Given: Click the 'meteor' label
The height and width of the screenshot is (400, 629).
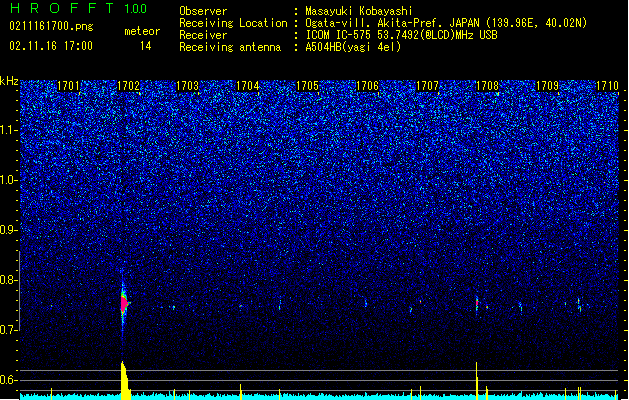Looking at the screenshot, I should pyautogui.click(x=142, y=31).
